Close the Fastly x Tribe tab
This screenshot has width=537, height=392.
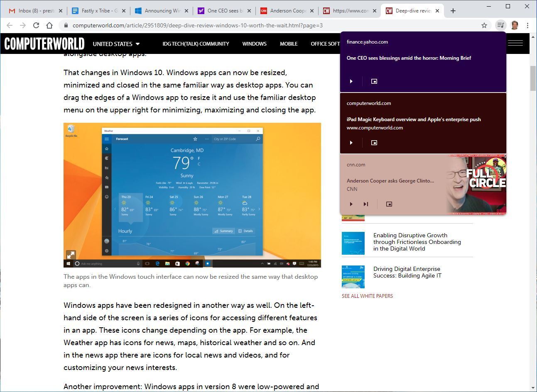124,11
